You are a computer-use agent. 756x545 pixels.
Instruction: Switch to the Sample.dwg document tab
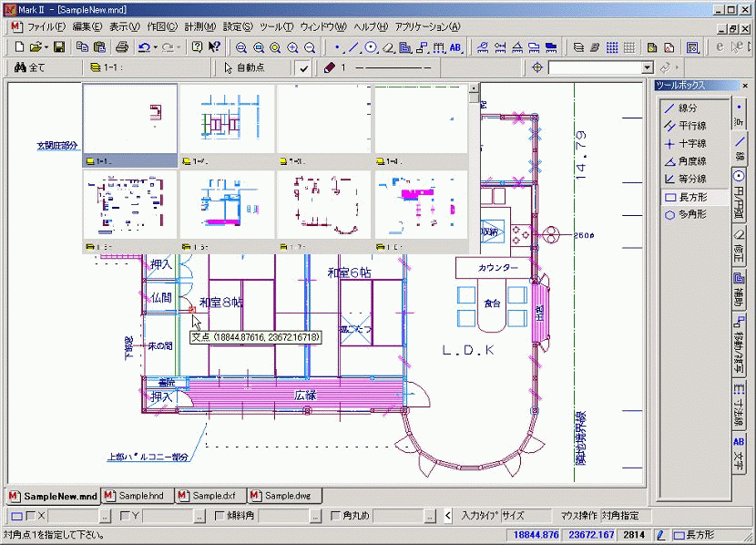pos(282,497)
